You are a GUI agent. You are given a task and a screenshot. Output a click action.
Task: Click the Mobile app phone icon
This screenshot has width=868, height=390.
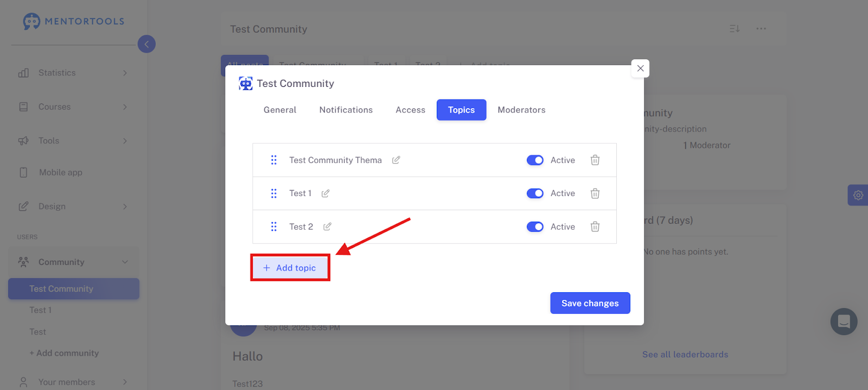23,172
